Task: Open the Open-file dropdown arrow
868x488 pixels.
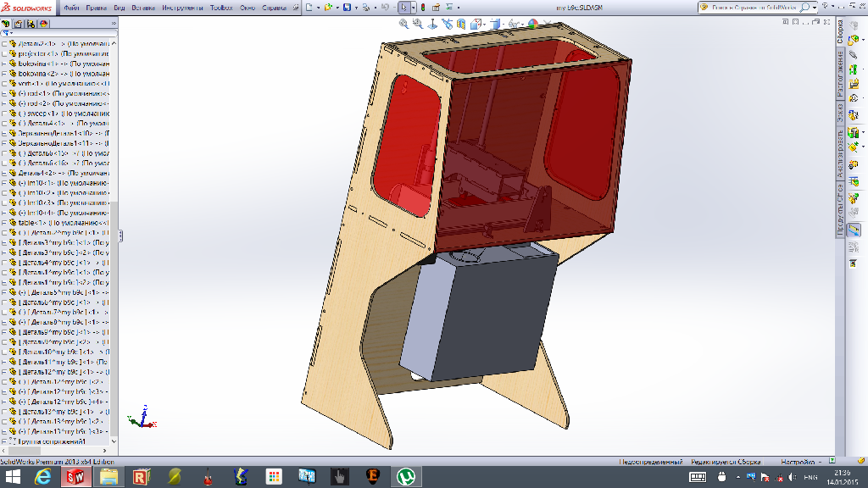Action: click(x=337, y=7)
